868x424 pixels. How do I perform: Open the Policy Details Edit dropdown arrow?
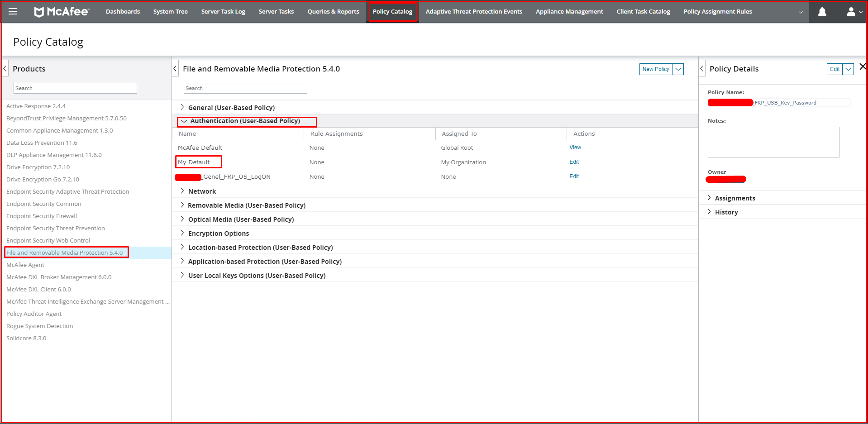coord(849,69)
